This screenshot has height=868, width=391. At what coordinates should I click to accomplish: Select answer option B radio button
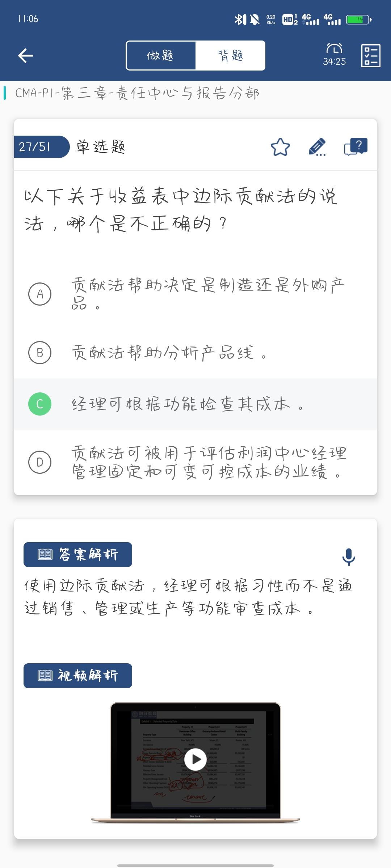[x=40, y=353]
